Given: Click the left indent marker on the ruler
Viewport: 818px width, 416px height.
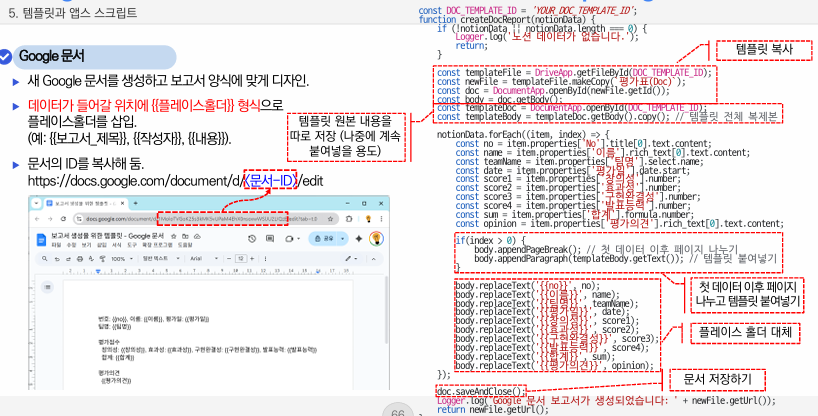Looking at the screenshot, I should coord(98,271).
